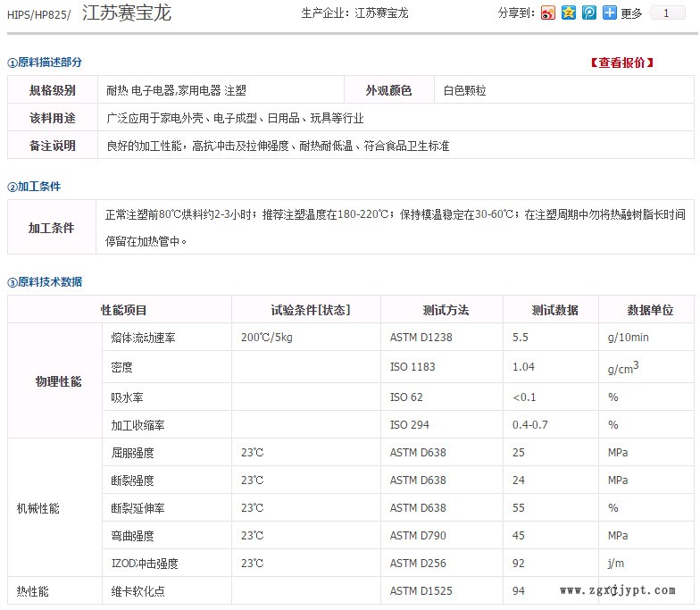The image size is (700, 610).
Task: Click the 92 impact strength value
Action: (518, 563)
